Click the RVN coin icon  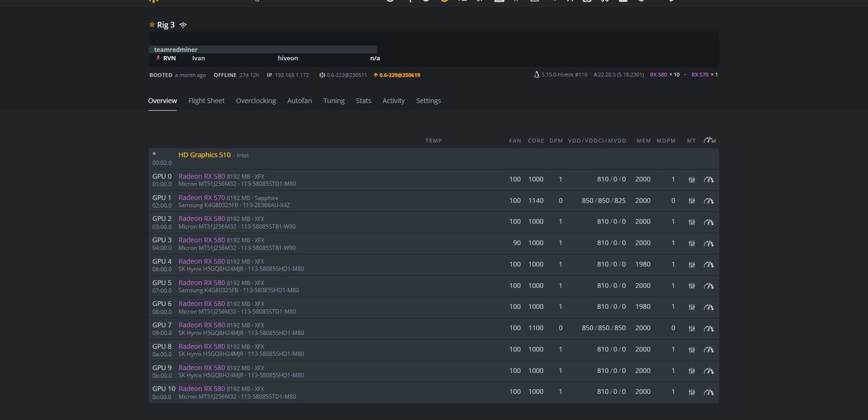point(158,58)
